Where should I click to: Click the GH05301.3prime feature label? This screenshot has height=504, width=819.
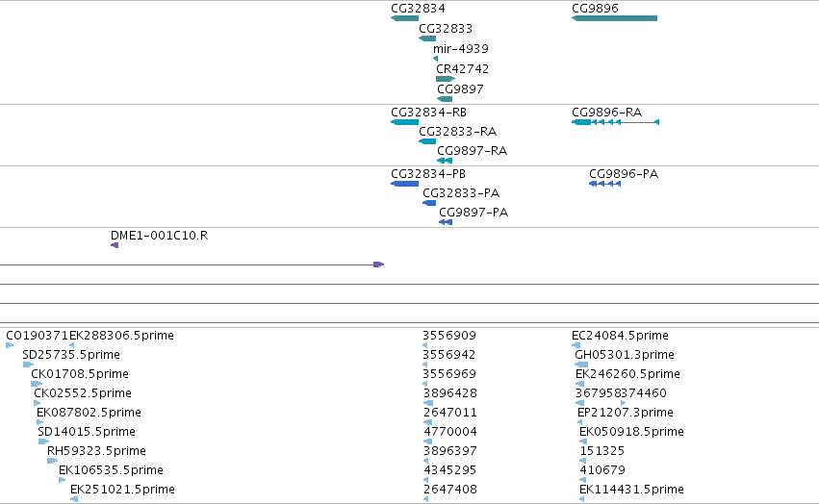[x=625, y=355]
